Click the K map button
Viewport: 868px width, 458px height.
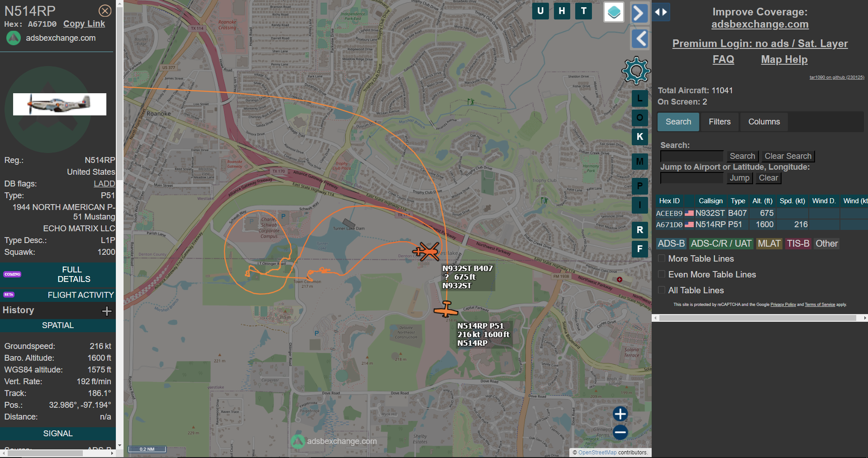[x=640, y=137]
